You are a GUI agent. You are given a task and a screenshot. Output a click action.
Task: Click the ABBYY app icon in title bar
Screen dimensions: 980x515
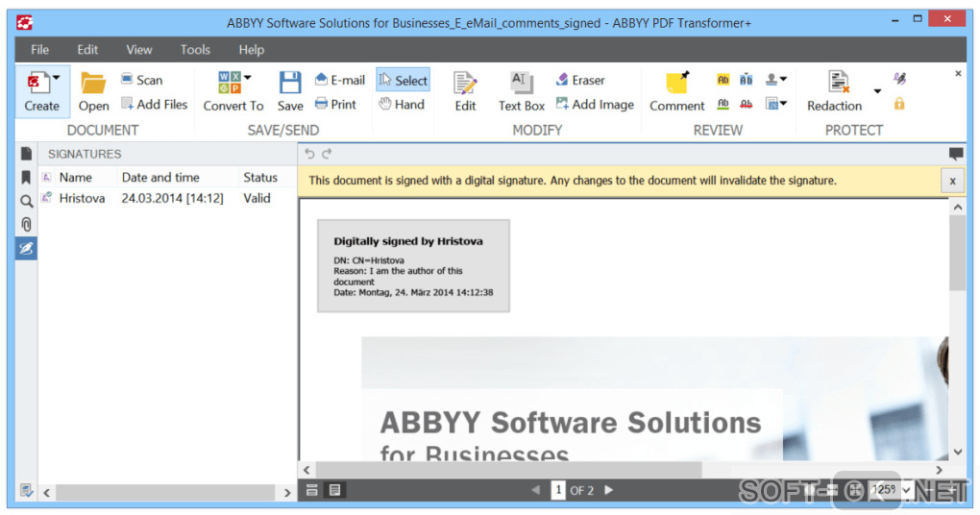[x=25, y=23]
